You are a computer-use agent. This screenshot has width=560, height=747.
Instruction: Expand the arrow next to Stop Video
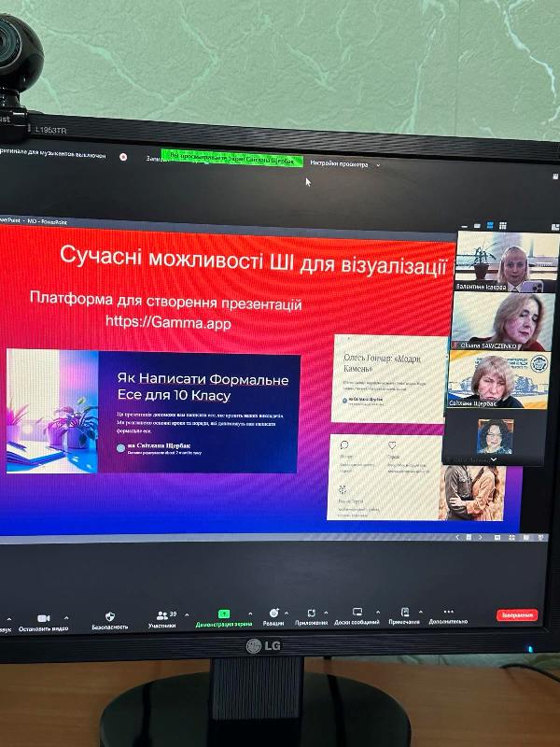(x=65, y=617)
